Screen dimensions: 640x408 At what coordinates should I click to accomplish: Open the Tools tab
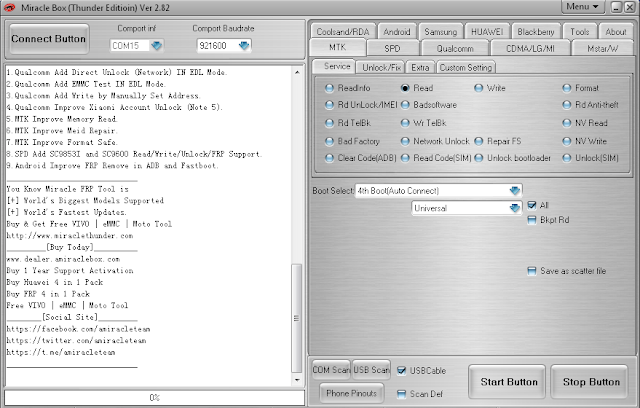(580, 31)
